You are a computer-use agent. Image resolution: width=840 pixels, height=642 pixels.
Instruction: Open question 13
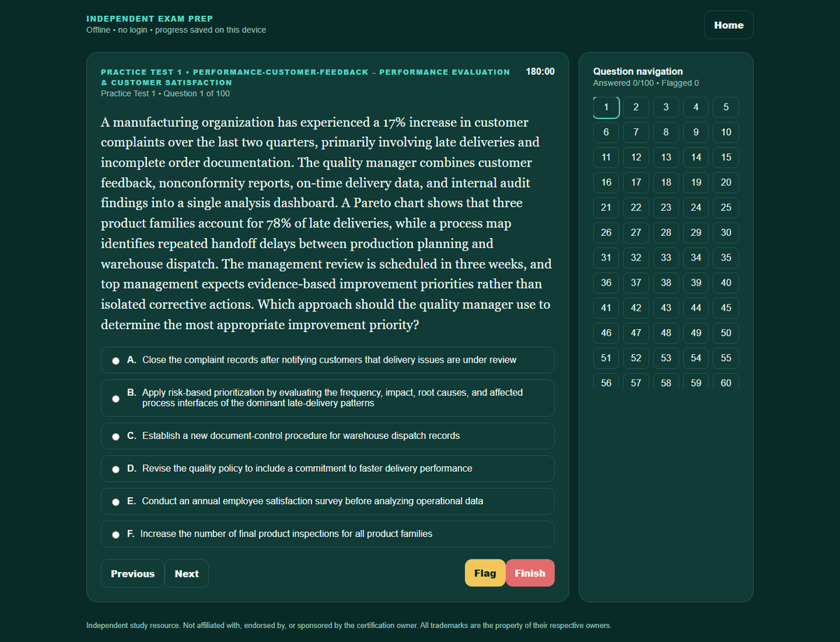[x=666, y=158]
